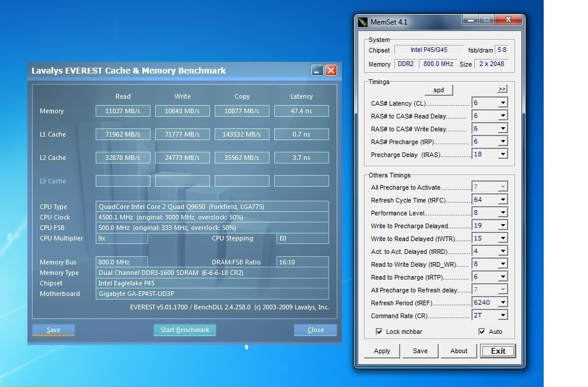Image resolution: width=588 pixels, height=387 pixels.
Task: Click L1 Cache Copy value 143532 MB/s
Action: click(242, 134)
